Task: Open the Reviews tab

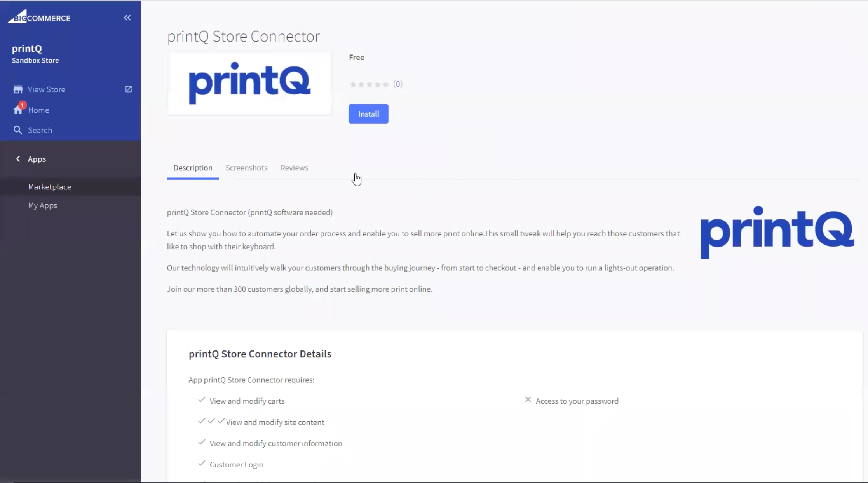Action: click(x=294, y=168)
